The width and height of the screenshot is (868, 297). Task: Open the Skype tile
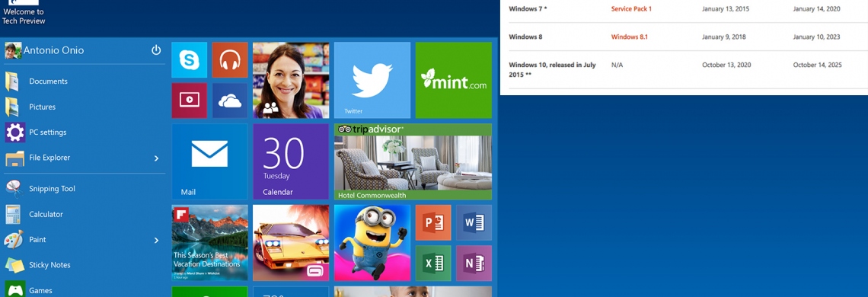(190, 60)
